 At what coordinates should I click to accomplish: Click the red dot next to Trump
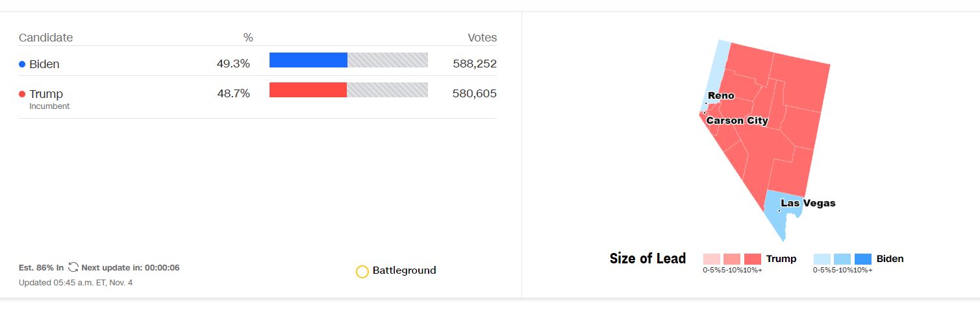coord(22,94)
